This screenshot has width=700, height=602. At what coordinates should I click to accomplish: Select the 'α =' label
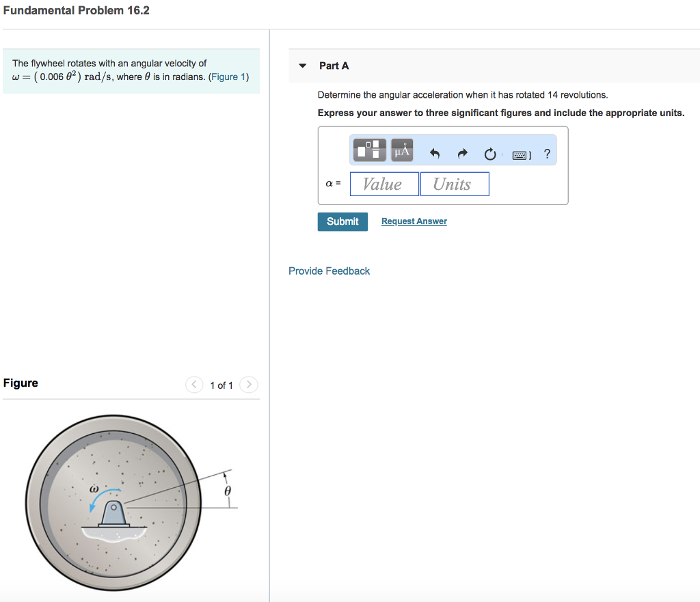point(333,183)
